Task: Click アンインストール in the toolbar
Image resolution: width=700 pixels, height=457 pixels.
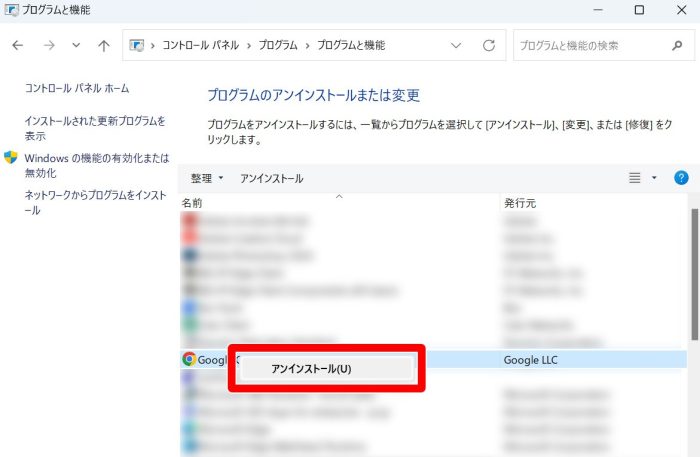Action: pos(271,178)
